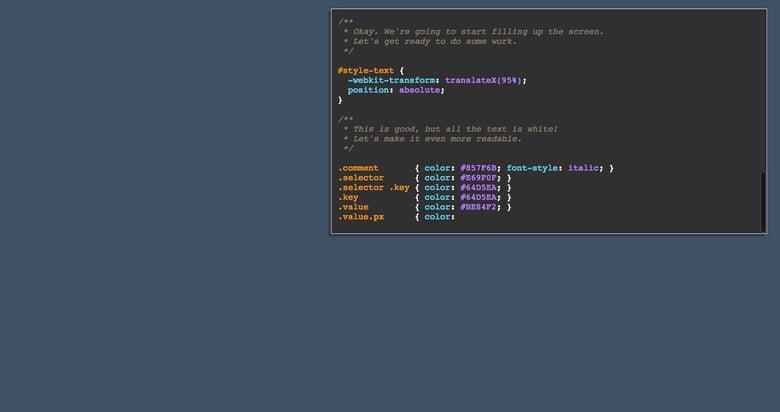Click the code panel's vertical scrollbar thumb
Screen dimensions: 780x412
click(763, 201)
